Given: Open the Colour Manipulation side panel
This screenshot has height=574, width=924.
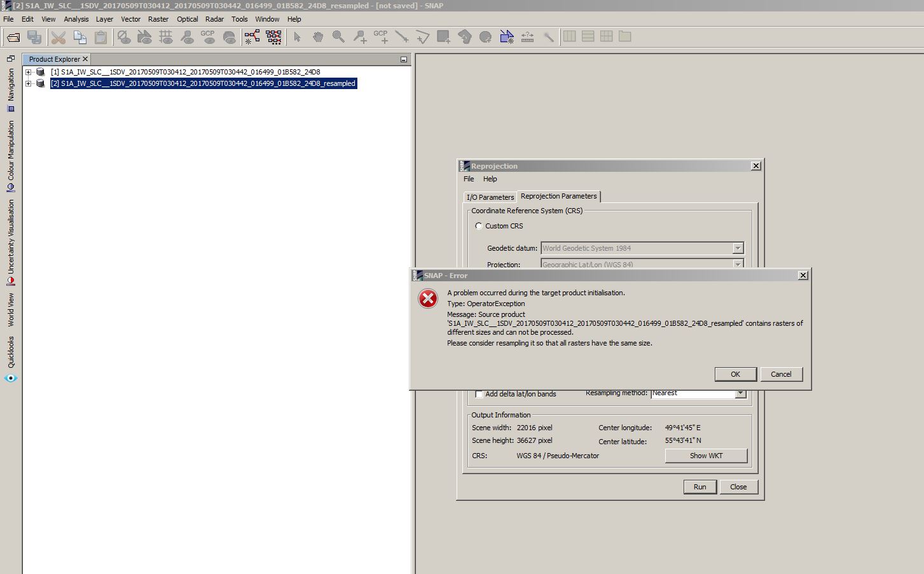Looking at the screenshot, I should tap(11, 156).
